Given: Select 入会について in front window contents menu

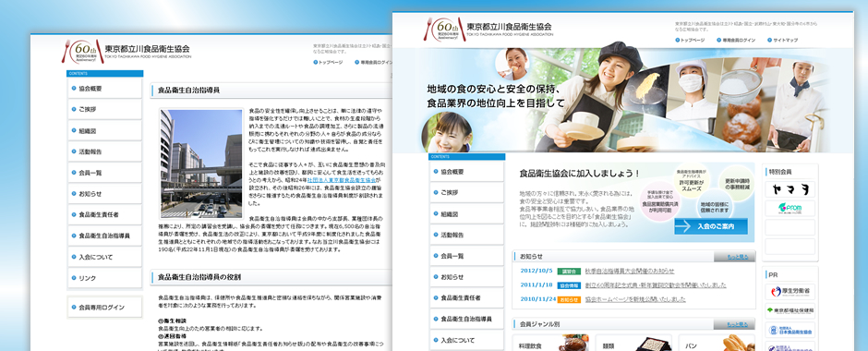Looking at the screenshot, I should (x=466, y=340).
